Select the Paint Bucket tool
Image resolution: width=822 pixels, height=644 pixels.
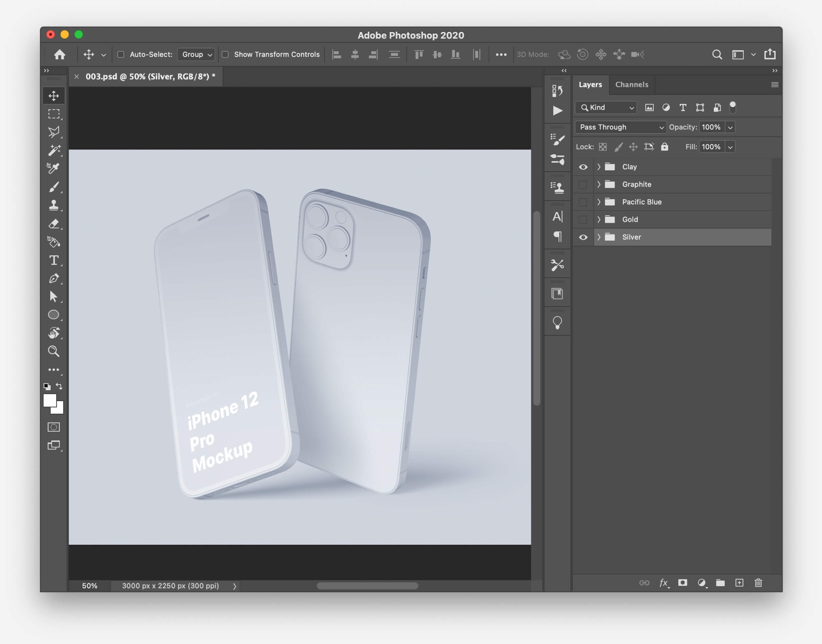click(54, 242)
